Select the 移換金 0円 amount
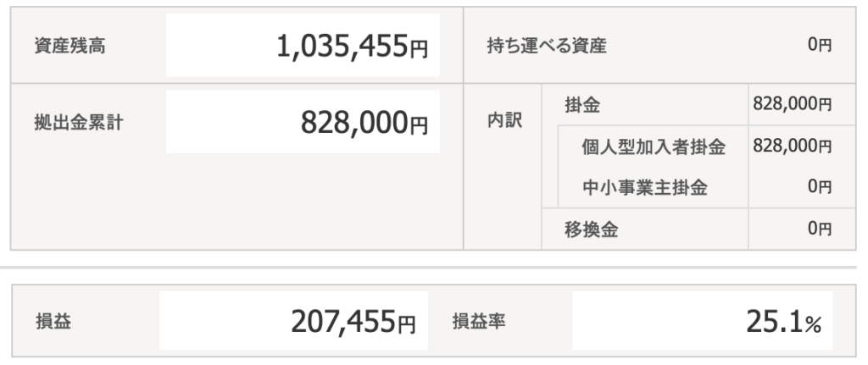 point(819,229)
